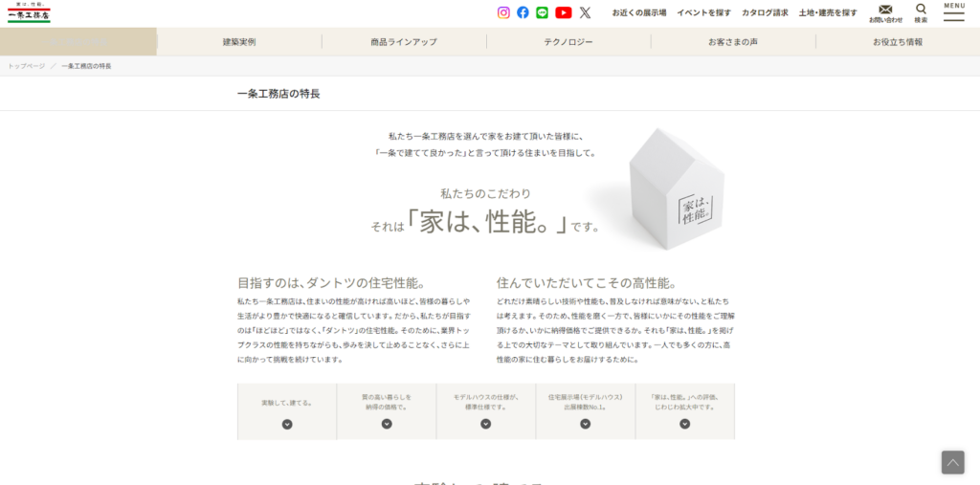Viewport: 980px width, 485px height.
Task: Click the 一条工務店 logo
Action: [x=29, y=13]
